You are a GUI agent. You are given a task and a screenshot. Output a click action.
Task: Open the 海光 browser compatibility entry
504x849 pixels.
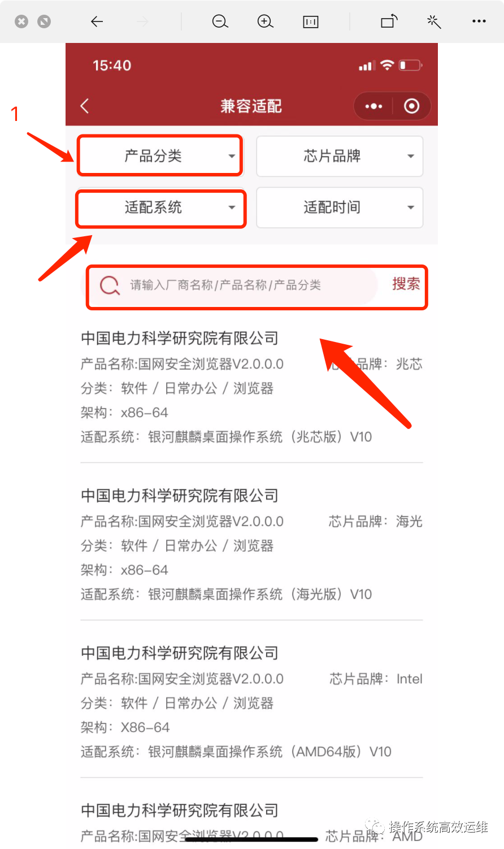(251, 545)
